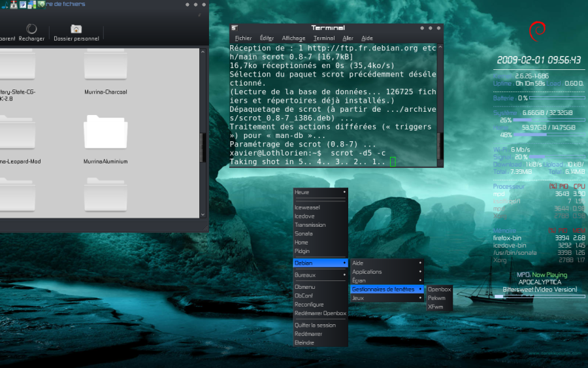Screen dimensions: 588x368
Task: Click the Recharger reload icon in file manager
Action: point(31,29)
